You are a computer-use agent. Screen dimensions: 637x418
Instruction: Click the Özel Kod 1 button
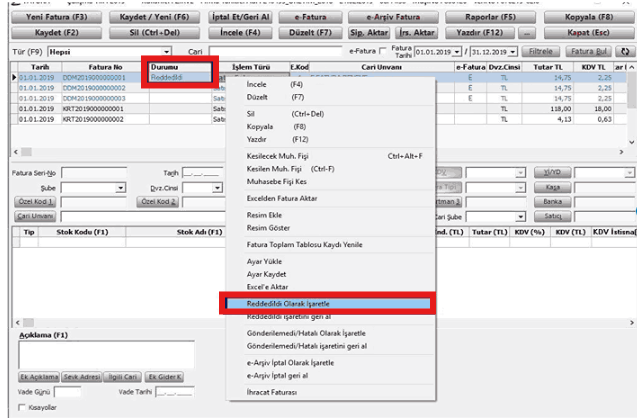coord(35,202)
